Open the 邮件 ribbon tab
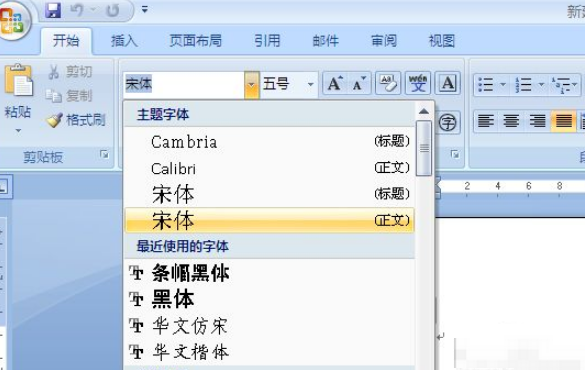This screenshot has height=370, width=585. [x=326, y=41]
